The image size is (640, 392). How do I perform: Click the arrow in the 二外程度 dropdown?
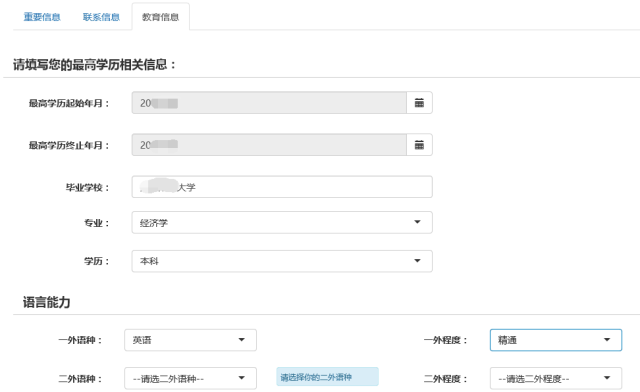click(x=607, y=378)
